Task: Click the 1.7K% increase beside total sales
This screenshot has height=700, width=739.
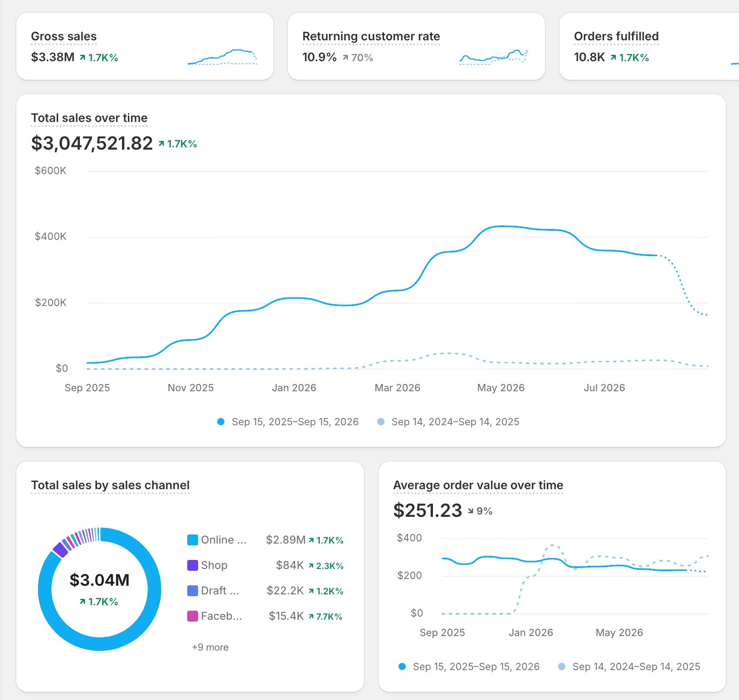Action: (x=178, y=144)
